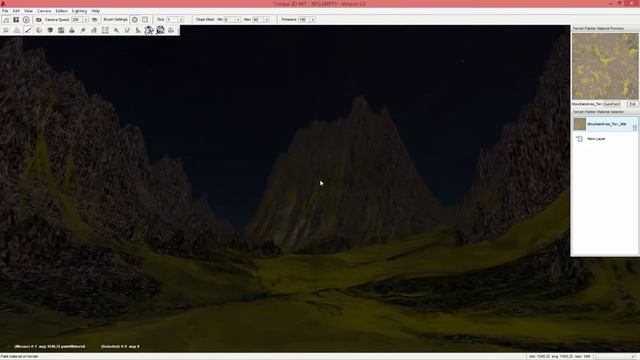This screenshot has width=640, height=360.
Task: Click the terrain material preview image
Action: [605, 66]
